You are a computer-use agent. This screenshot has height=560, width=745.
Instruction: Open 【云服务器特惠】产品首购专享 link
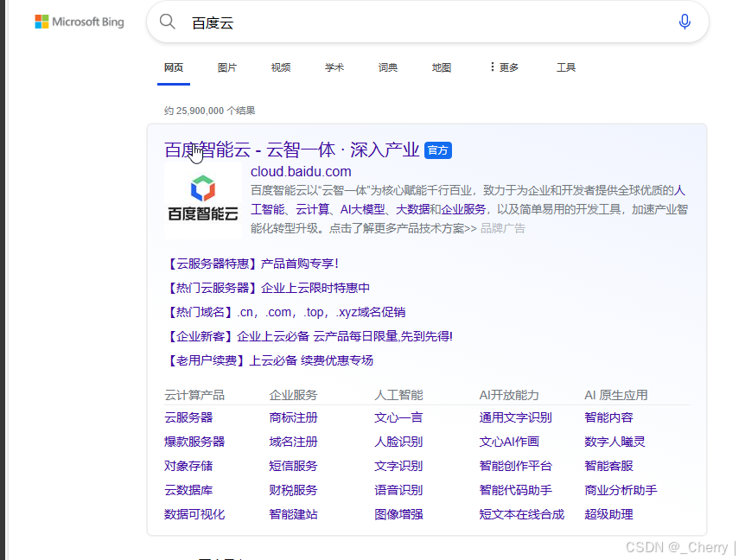[252, 264]
